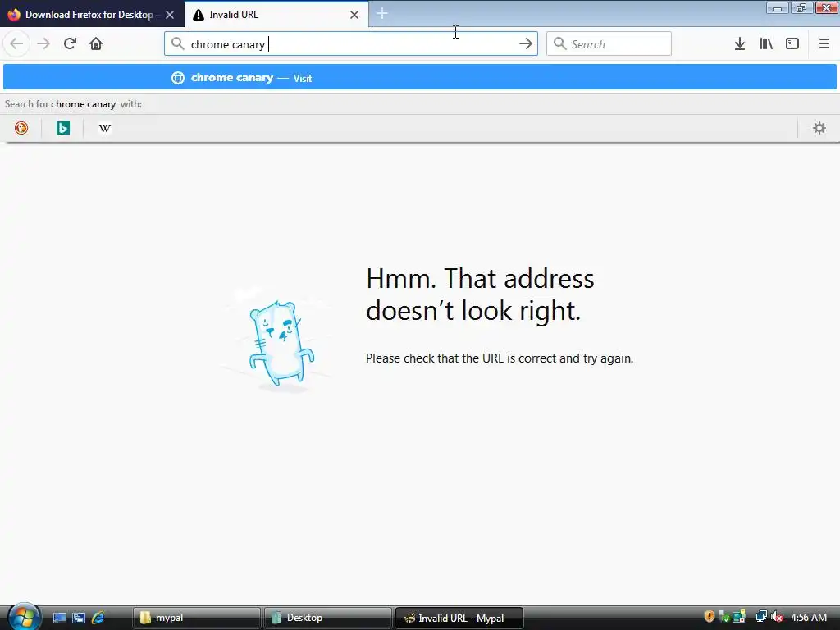Click the Go arrow in the address bar
Screen dimensions: 840x630
pyautogui.click(x=526, y=44)
